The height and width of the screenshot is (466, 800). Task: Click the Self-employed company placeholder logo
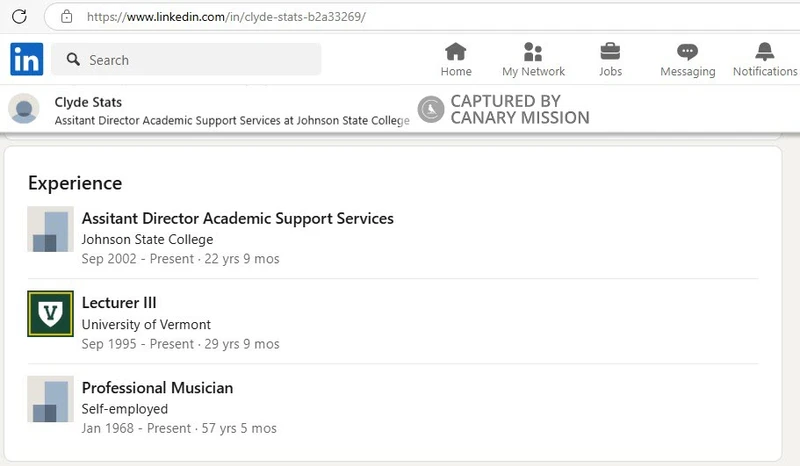(50, 399)
